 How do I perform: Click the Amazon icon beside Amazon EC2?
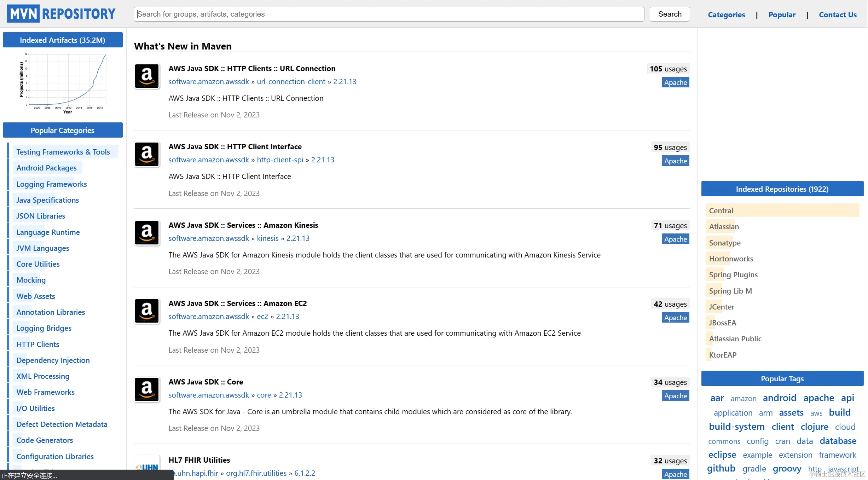(x=147, y=311)
